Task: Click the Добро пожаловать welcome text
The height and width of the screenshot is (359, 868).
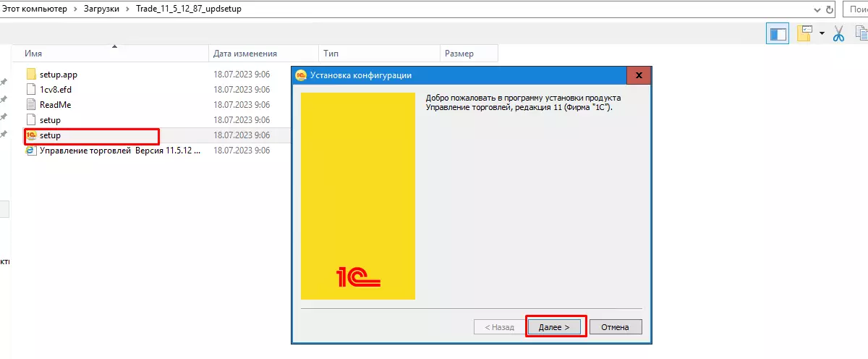Action: [523, 102]
